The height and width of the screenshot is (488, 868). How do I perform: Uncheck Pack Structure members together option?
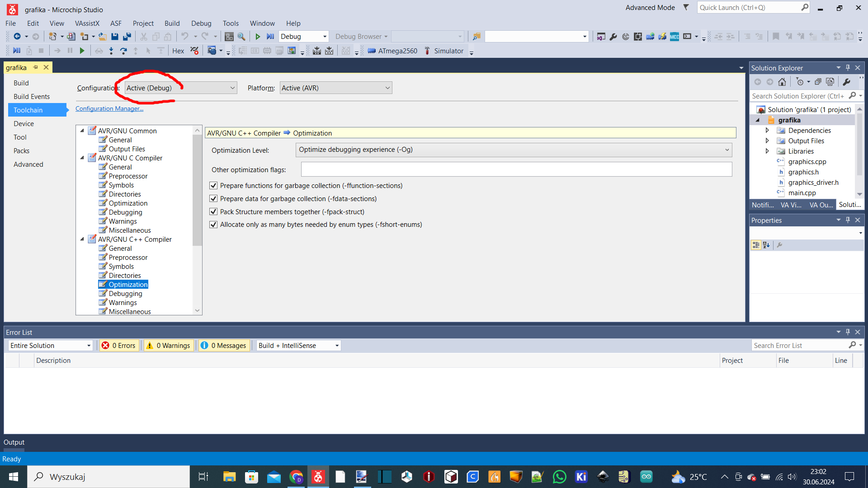(x=213, y=212)
